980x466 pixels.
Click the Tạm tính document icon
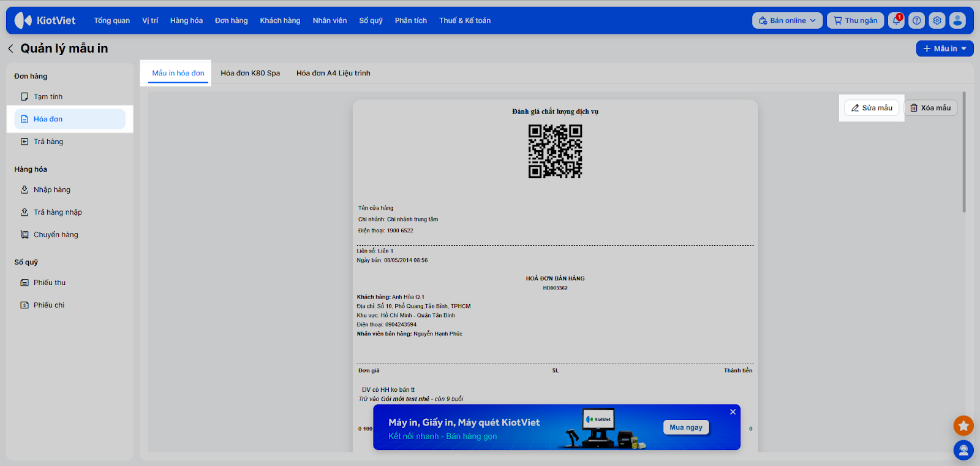[24, 97]
